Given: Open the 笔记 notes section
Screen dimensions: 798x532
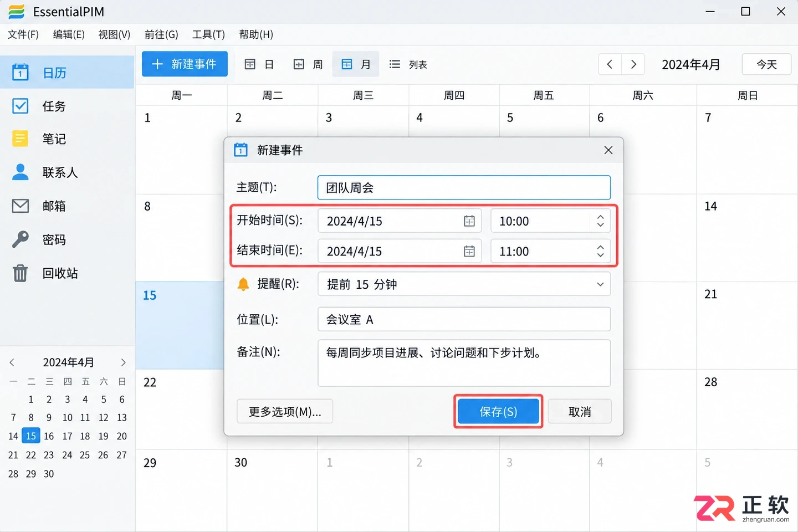Looking at the screenshot, I should point(67,139).
